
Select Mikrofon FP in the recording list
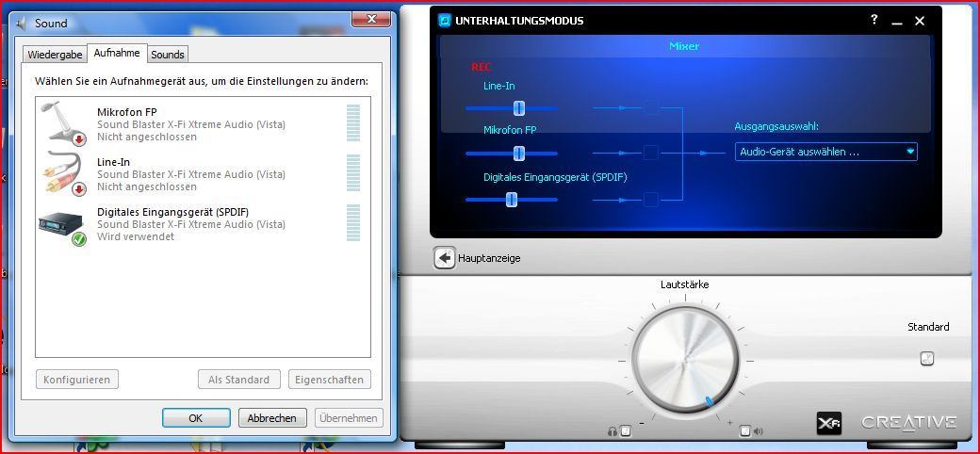[203, 124]
